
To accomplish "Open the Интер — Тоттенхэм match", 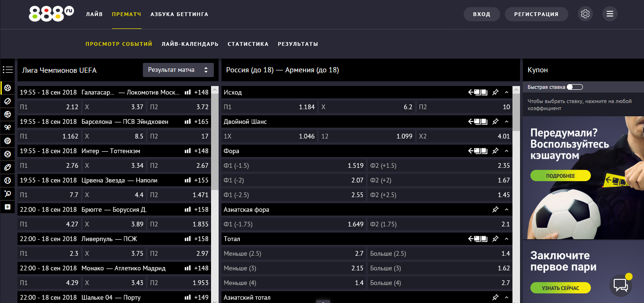I will click(x=111, y=151).
